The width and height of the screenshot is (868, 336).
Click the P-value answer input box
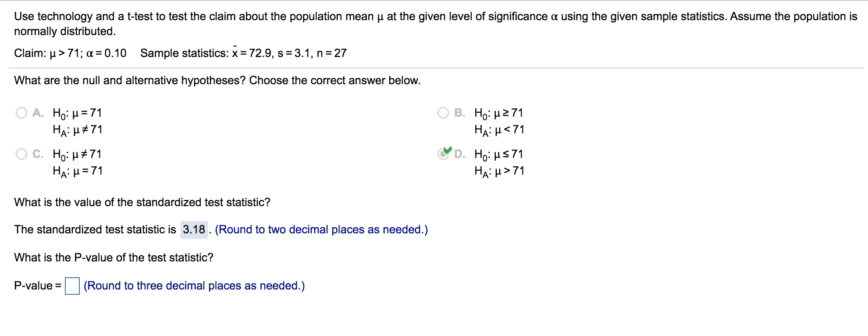click(72, 286)
